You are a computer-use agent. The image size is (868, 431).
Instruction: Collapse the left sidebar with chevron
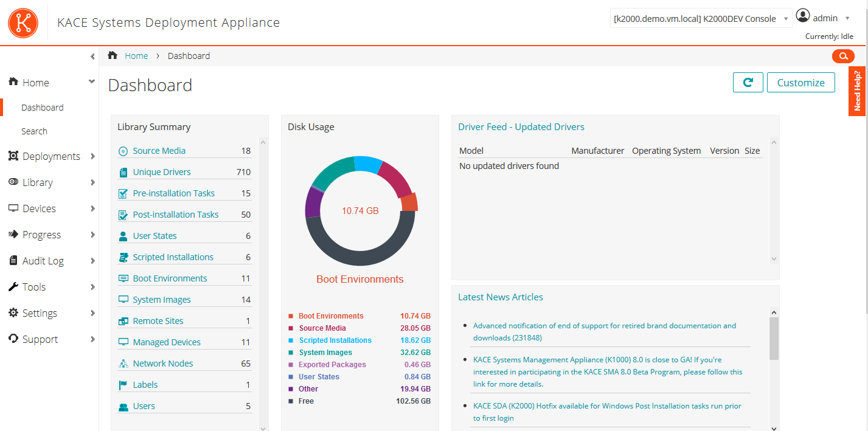tap(92, 57)
